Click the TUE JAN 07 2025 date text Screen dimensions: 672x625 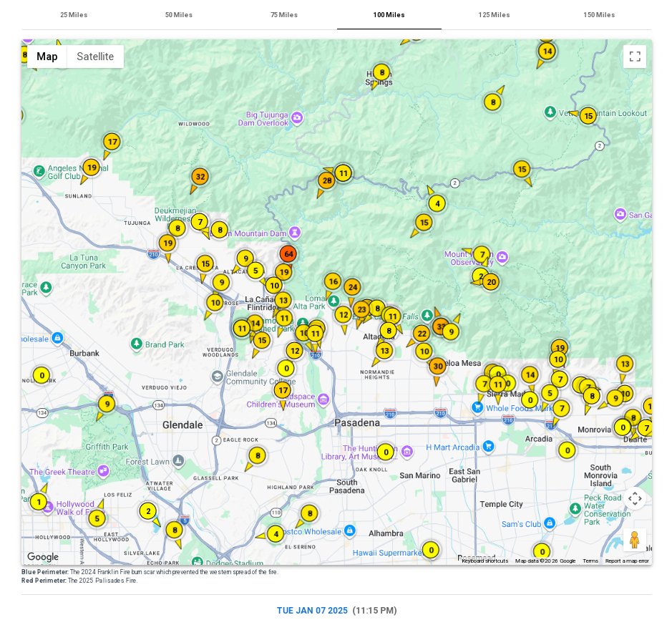(312, 611)
